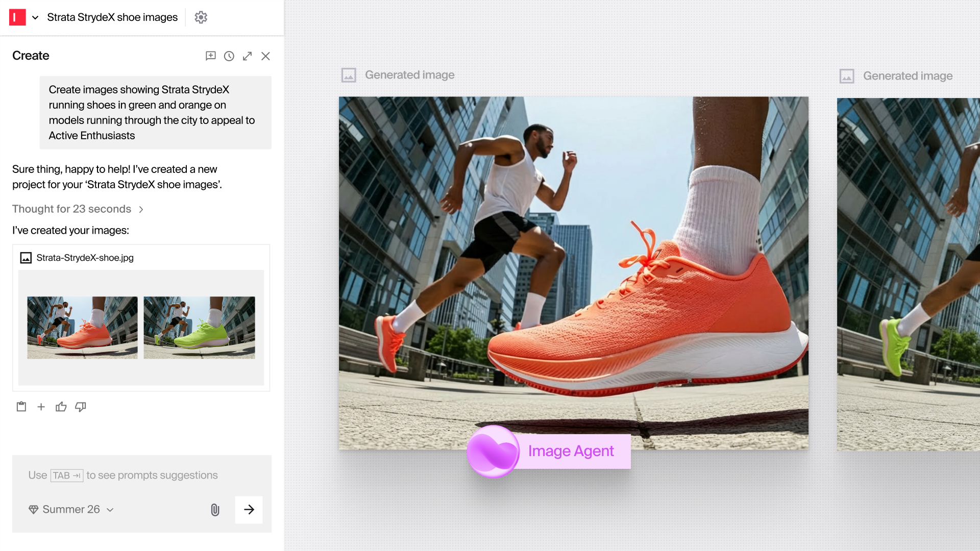Select the orange shoe thumbnail
980x551 pixels.
coord(82,328)
